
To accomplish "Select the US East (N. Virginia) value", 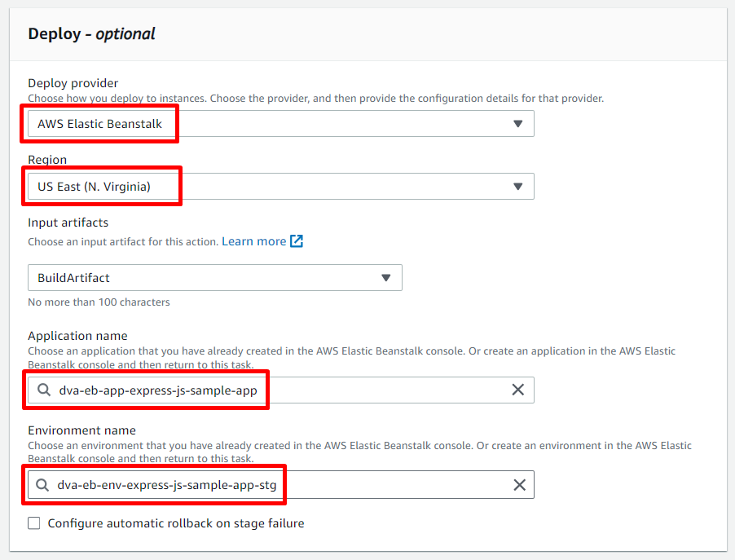I will pos(94,187).
